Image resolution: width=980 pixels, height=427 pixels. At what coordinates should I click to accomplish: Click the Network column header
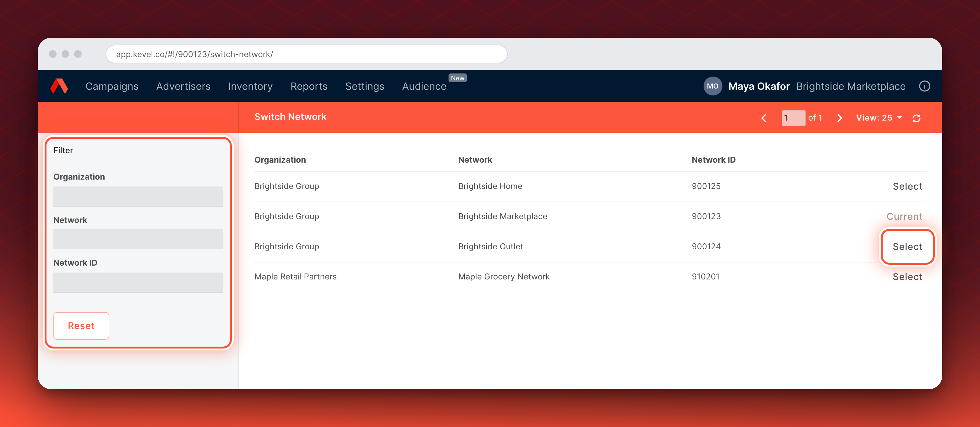click(475, 160)
